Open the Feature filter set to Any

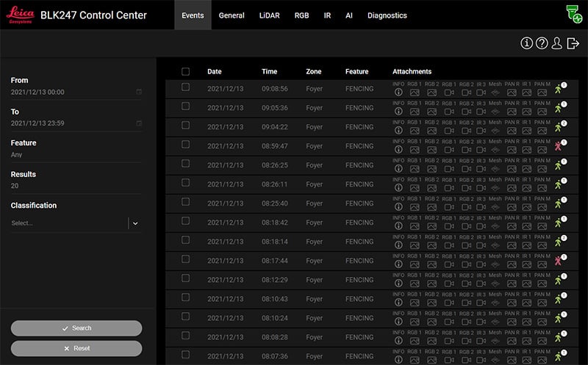tap(76, 155)
